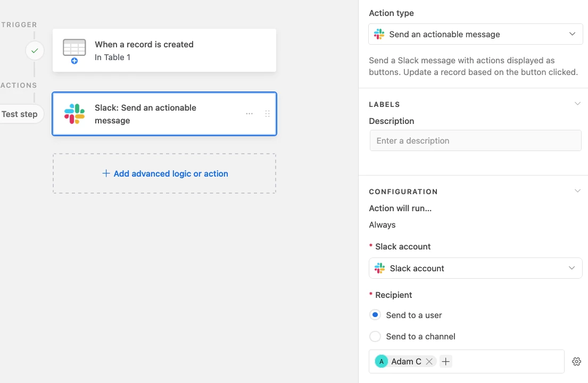Click the 'Recipient' field label

pos(393,295)
